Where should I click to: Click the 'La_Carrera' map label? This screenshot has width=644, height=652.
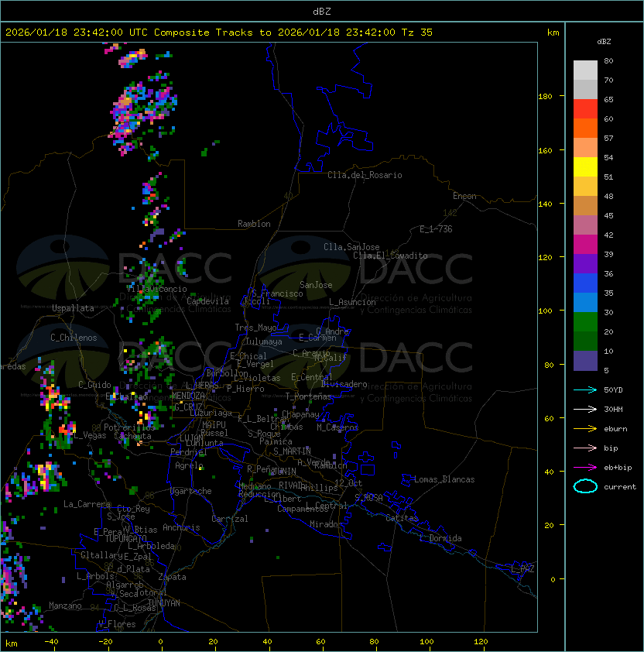pos(87,504)
